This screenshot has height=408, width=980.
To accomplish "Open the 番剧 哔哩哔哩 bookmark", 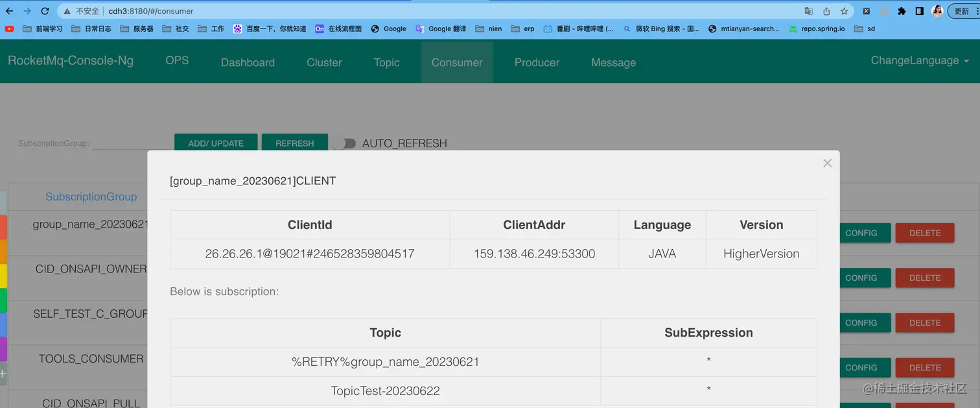I will pyautogui.click(x=579, y=29).
